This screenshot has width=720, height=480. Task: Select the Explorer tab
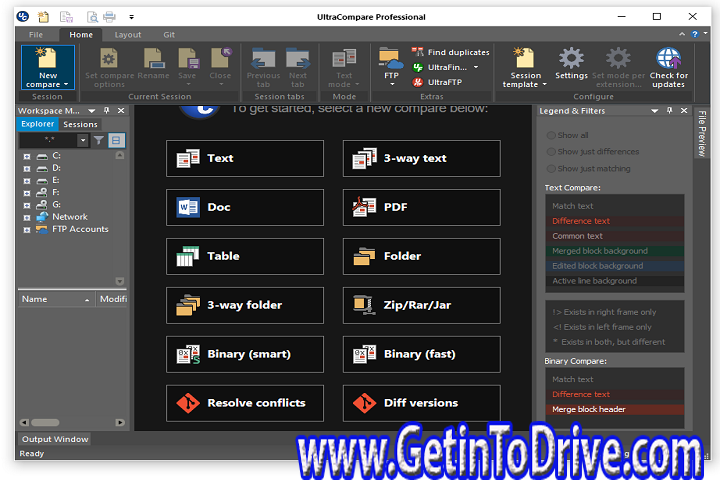pos(37,124)
